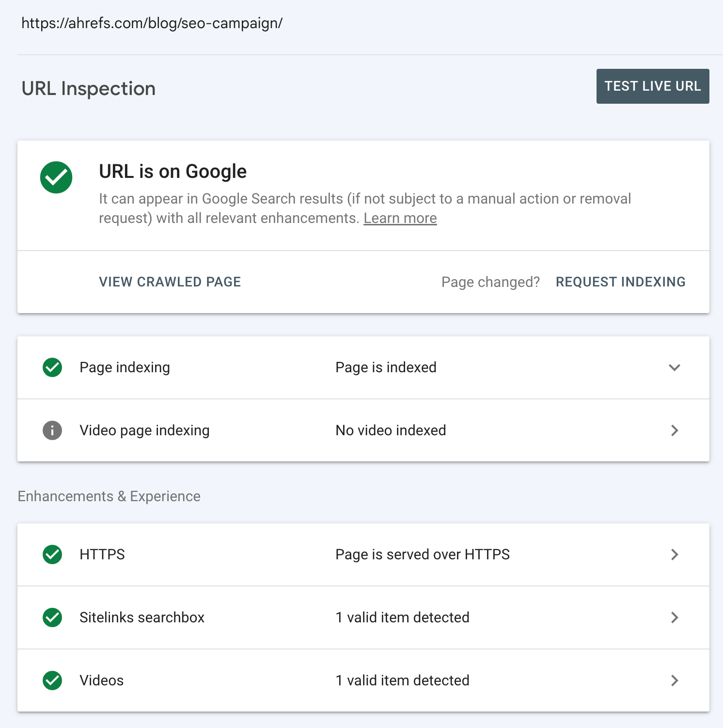The width and height of the screenshot is (723, 728).
Task: Click REQUEST INDEXING
Action: 620,282
